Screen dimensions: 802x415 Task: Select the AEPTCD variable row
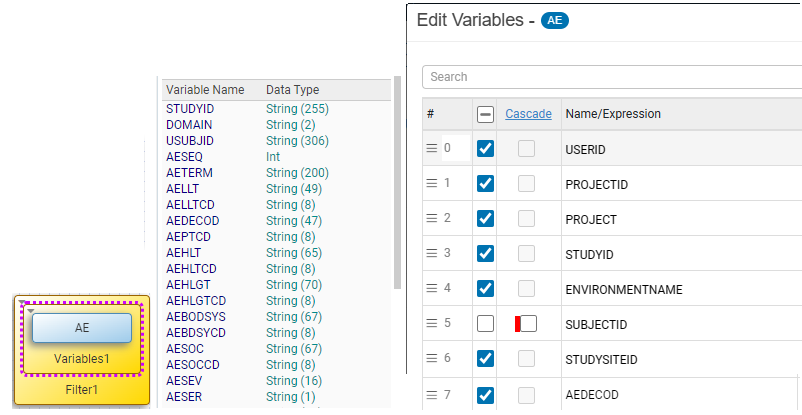coord(276,237)
